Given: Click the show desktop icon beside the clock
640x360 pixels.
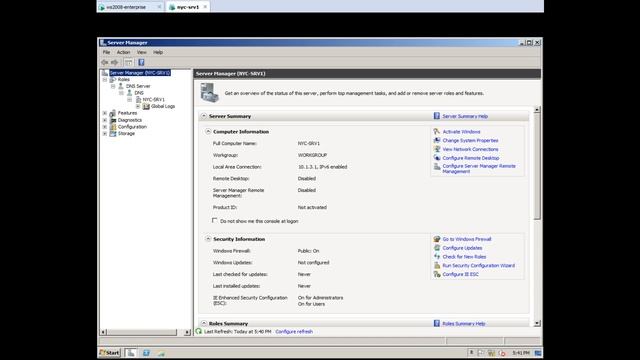Looking at the screenshot, I should [538, 353].
